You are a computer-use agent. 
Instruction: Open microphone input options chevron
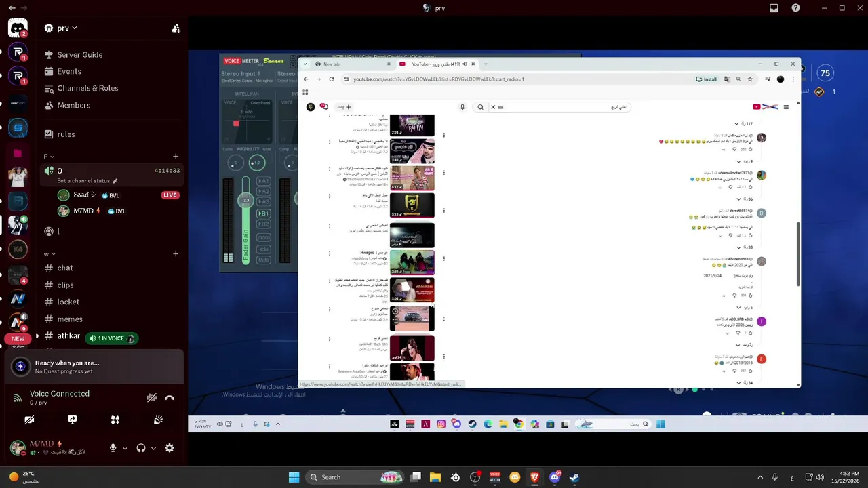(125, 448)
